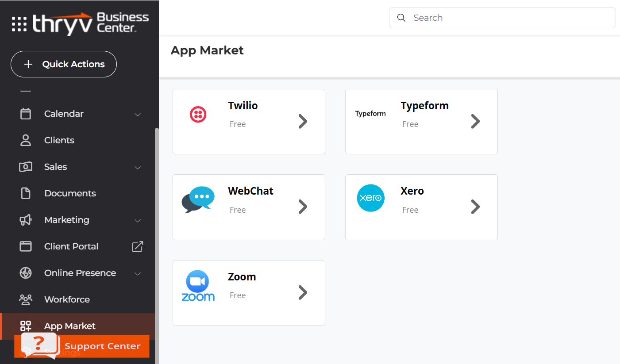
Task: Click the Client Portal window icon
Action: pos(26,246)
